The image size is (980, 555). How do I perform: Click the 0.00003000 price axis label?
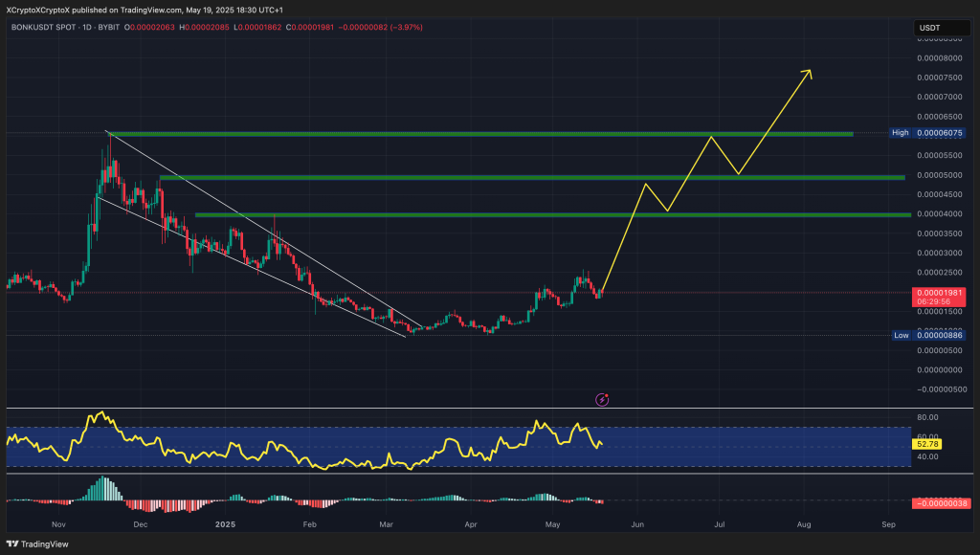point(940,253)
